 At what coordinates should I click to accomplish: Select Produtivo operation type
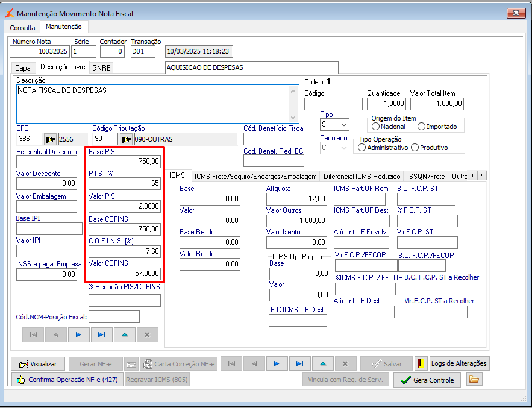pos(415,148)
